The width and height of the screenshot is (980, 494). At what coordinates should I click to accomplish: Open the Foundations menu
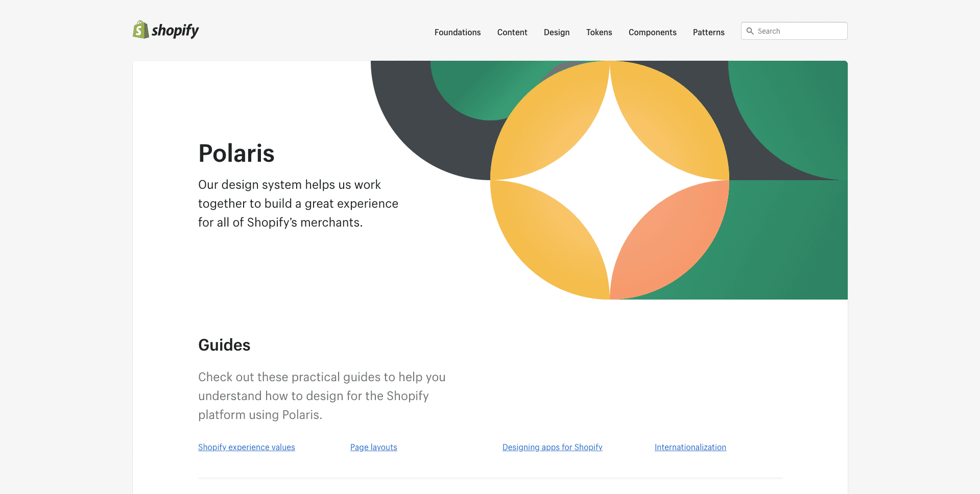[x=458, y=32]
